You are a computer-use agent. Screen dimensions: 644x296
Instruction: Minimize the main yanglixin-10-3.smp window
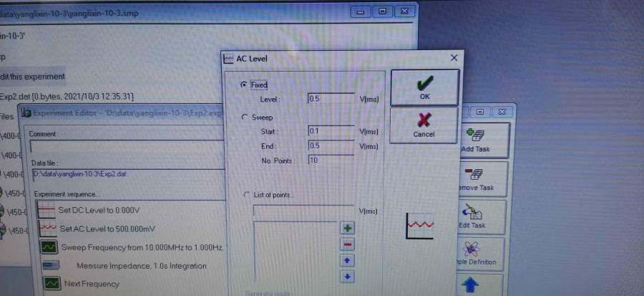361,12
